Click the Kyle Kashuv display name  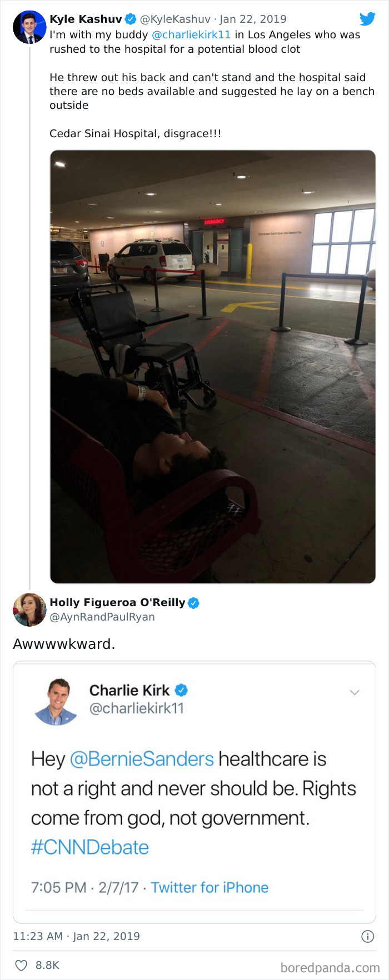[x=86, y=19]
